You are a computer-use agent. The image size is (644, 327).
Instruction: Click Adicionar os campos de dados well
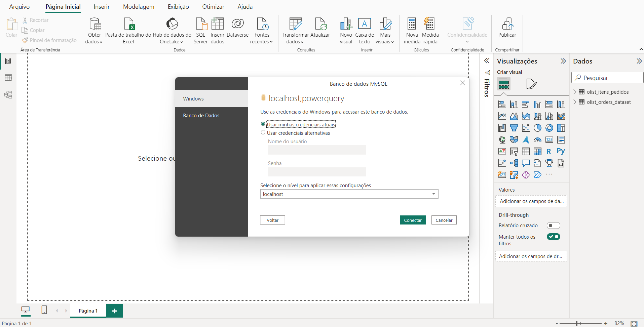(531, 201)
